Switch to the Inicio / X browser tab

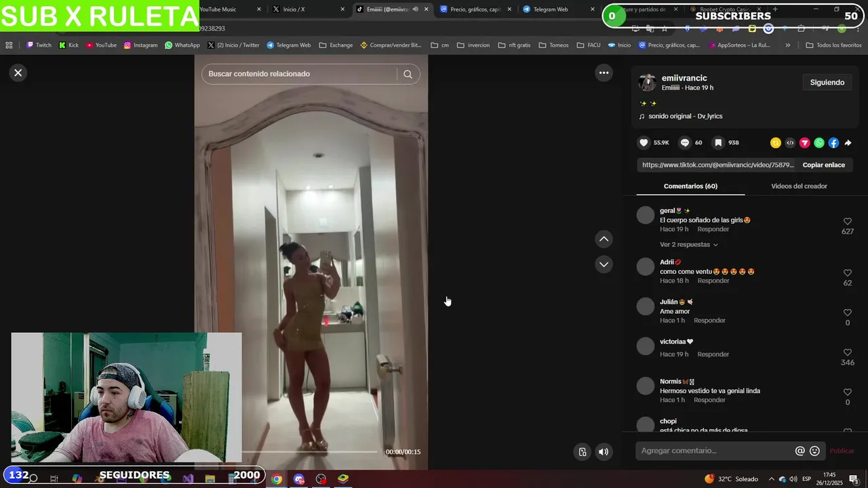point(309,9)
